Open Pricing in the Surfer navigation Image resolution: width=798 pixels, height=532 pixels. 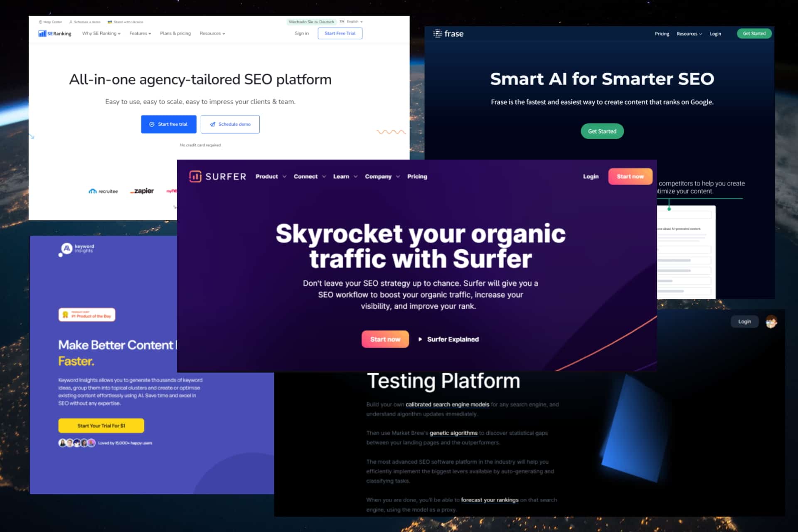(x=417, y=177)
